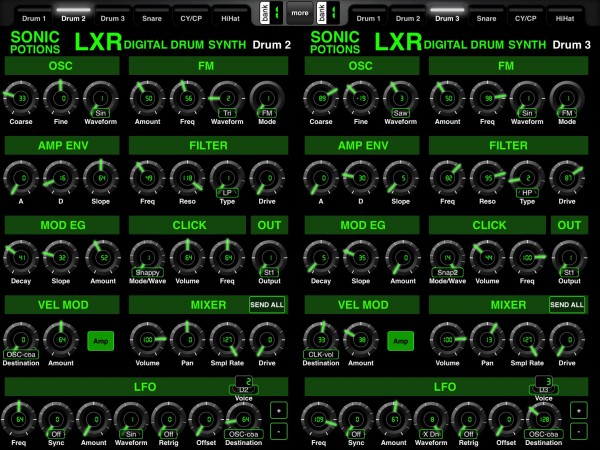Click the plus button in Drum 2 LFO
Screen dimensions: 600x450
tap(279, 411)
